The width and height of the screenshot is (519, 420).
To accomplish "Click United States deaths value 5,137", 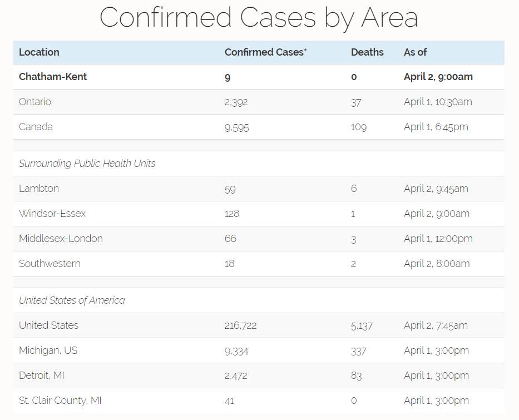I will [362, 325].
